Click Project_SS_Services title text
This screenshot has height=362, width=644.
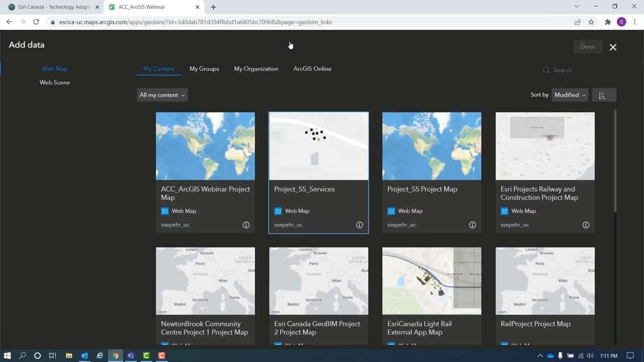click(304, 189)
